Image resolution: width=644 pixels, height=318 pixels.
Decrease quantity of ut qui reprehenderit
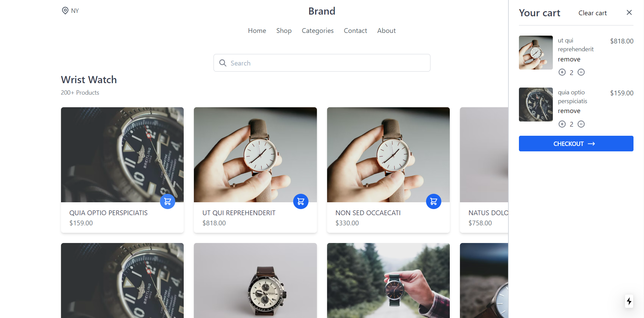point(581,72)
